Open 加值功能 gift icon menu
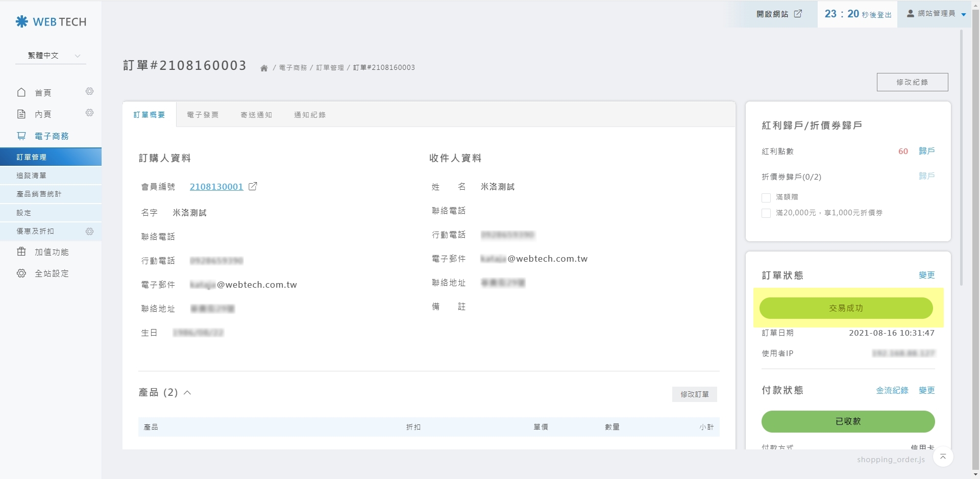 coord(21,252)
